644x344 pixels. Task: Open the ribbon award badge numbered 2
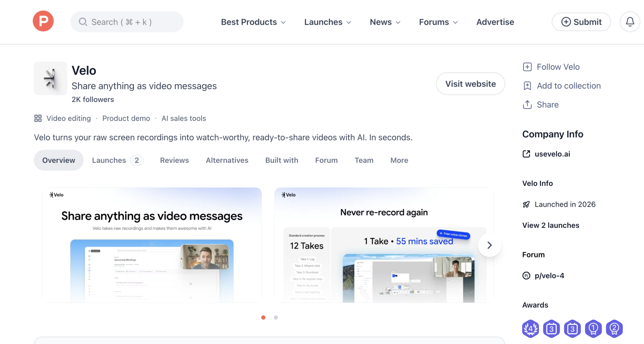pyautogui.click(x=614, y=329)
